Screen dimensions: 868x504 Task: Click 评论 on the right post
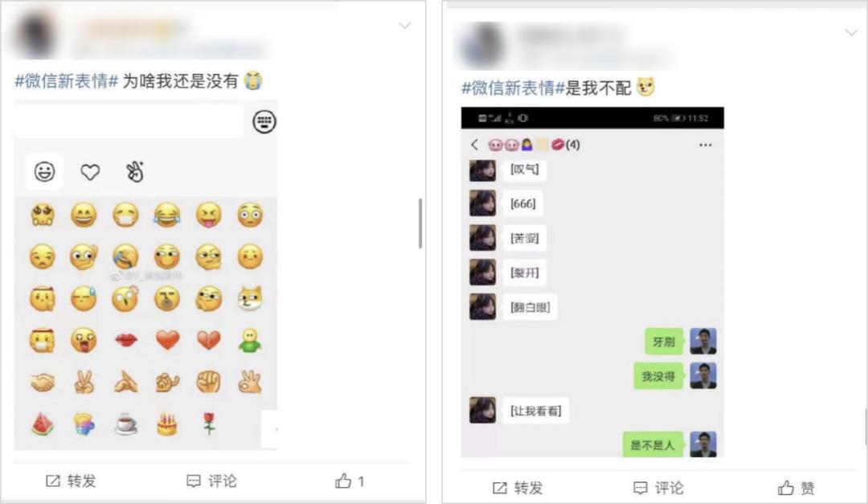[x=658, y=488]
